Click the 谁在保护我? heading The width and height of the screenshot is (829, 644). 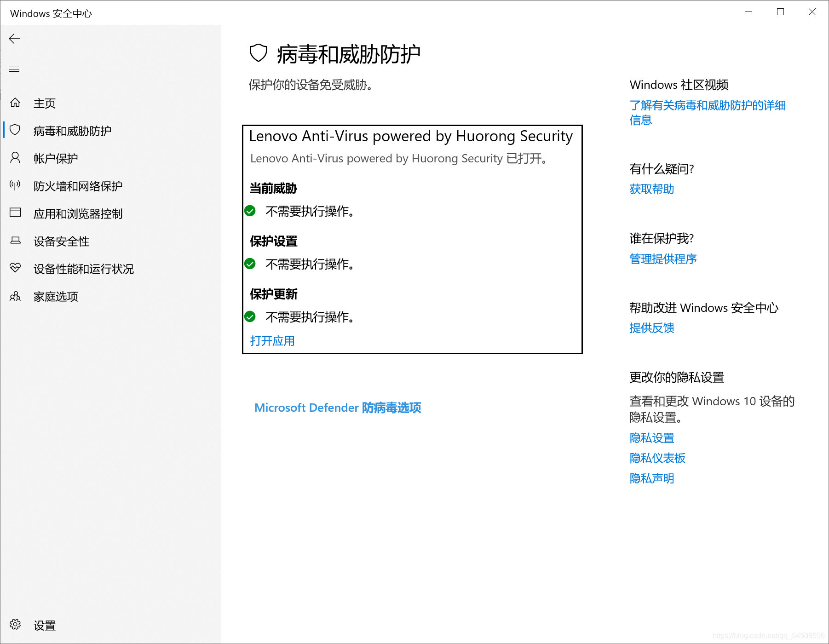[x=662, y=239]
